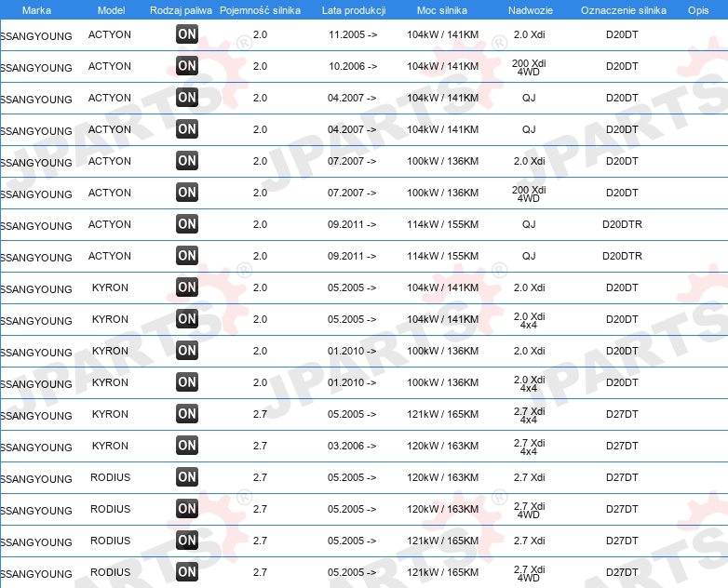Viewport: 728px width, 588px height.
Task: Click 'D20DT' engine code in ACTYON 10.2006 row
Action: coord(622,66)
